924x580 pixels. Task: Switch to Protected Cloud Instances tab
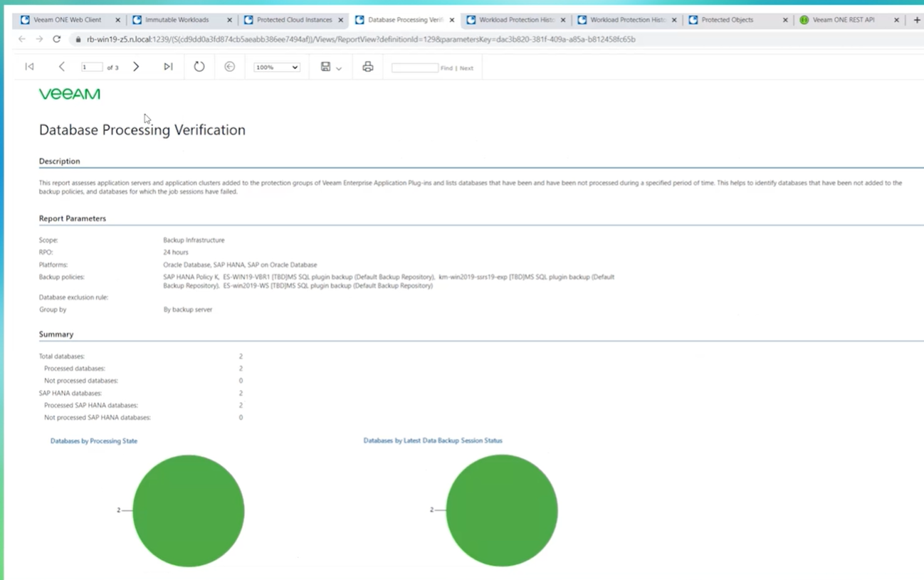(294, 20)
